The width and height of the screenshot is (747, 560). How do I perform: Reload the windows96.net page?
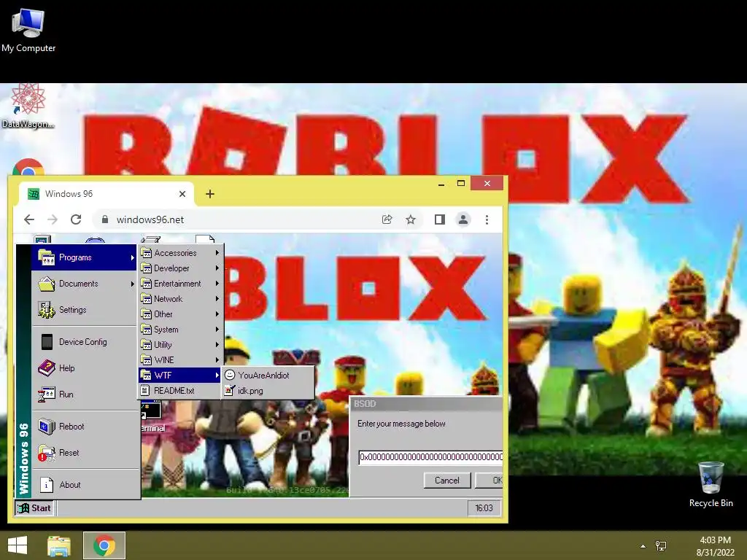coord(76,219)
